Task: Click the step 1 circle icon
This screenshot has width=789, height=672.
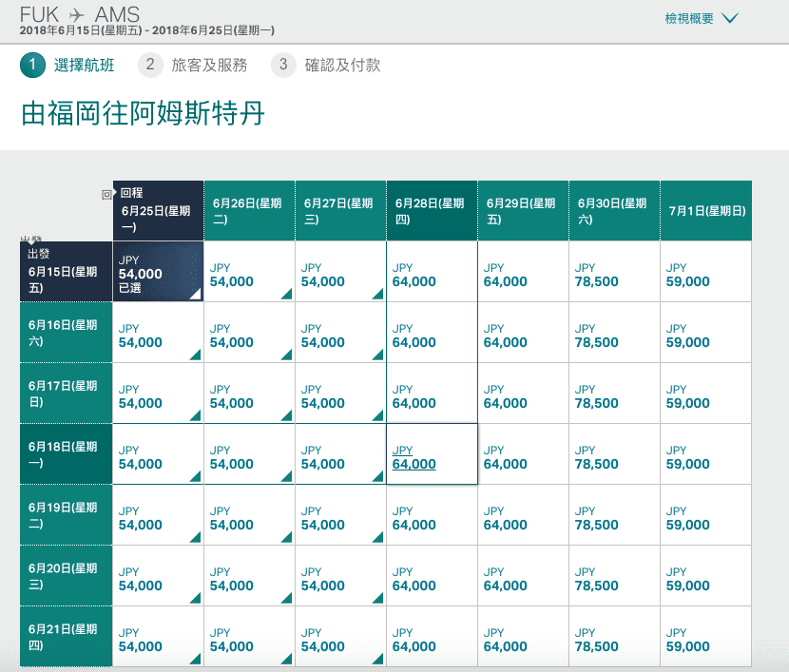Action: (x=32, y=65)
